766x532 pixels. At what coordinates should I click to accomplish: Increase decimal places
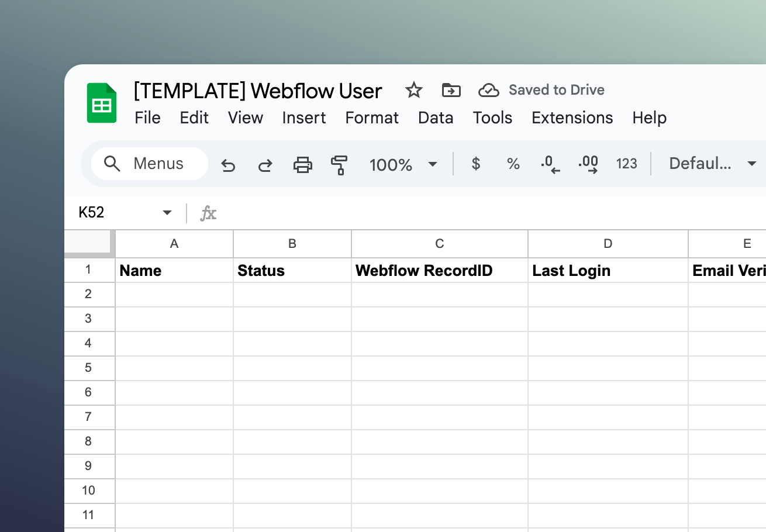[x=588, y=164]
